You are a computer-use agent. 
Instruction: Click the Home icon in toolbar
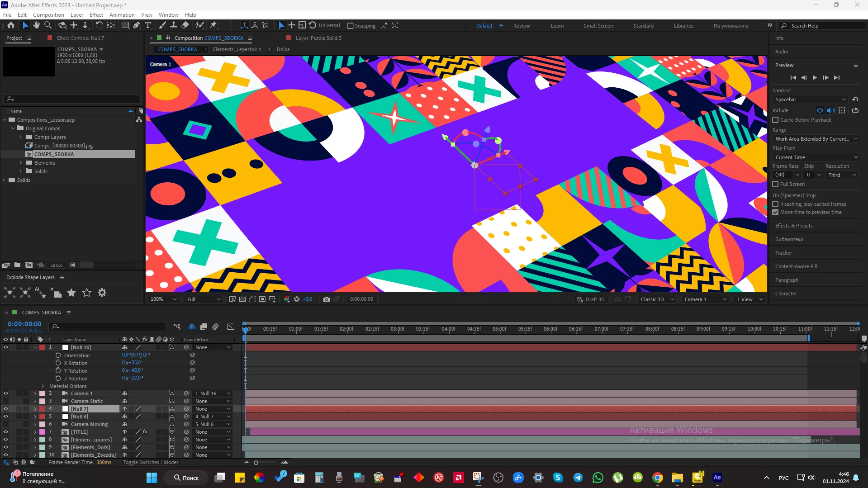(x=11, y=25)
